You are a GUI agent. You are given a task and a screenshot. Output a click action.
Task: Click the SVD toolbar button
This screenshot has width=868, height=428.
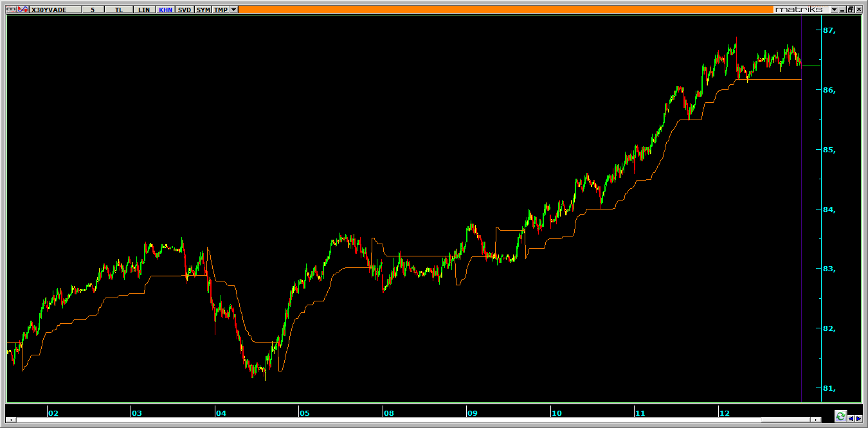coord(185,10)
